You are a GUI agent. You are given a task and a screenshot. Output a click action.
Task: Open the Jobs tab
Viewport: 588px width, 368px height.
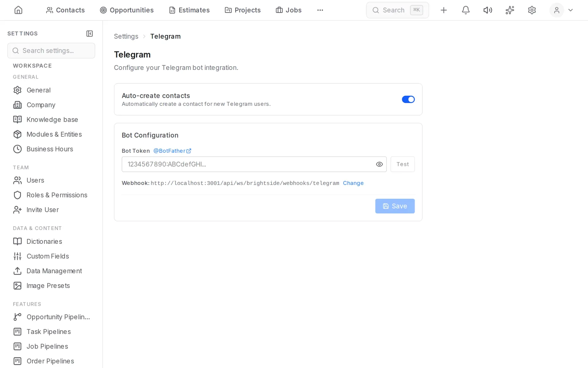tap(288, 10)
